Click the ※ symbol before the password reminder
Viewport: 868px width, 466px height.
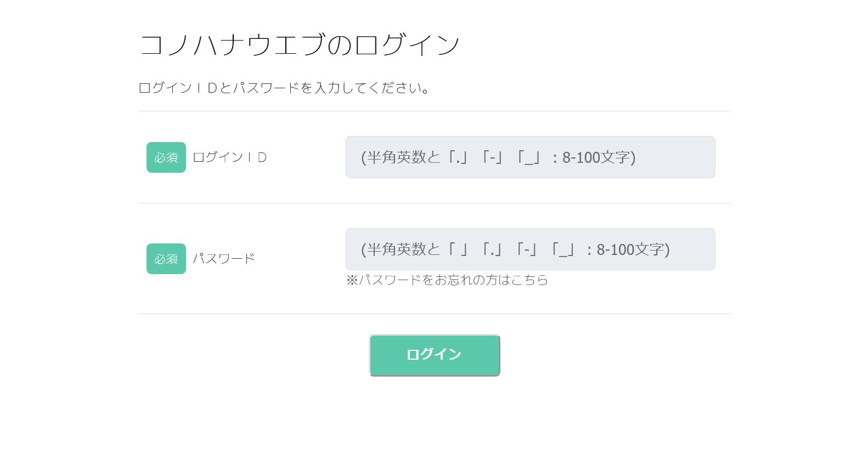pyautogui.click(x=352, y=280)
